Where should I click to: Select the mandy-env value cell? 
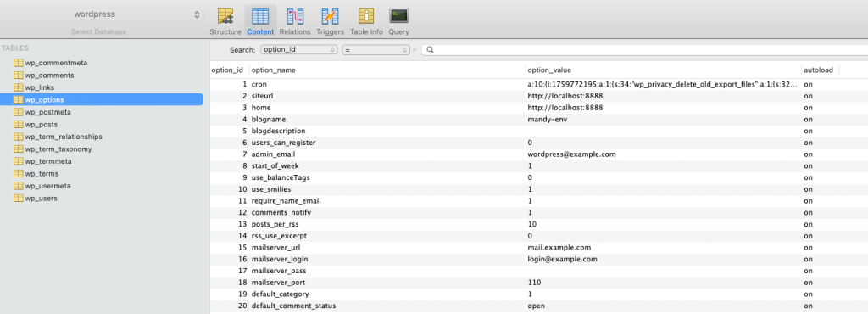(548, 119)
